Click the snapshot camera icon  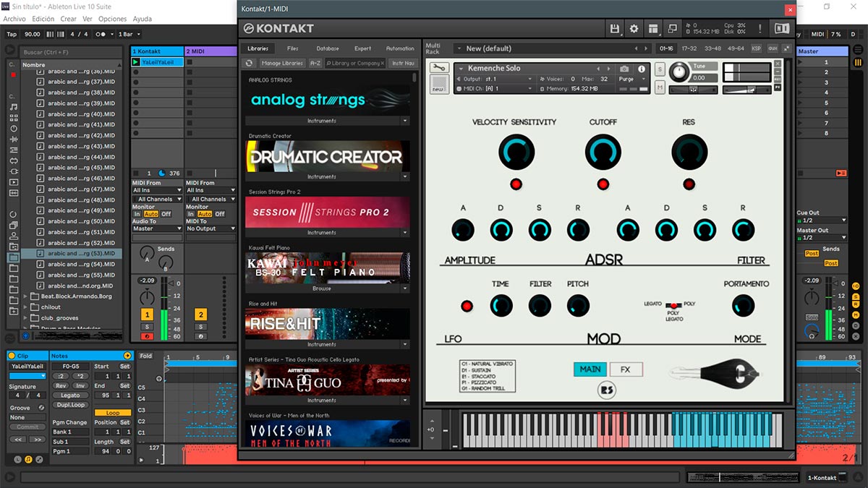pos(624,69)
